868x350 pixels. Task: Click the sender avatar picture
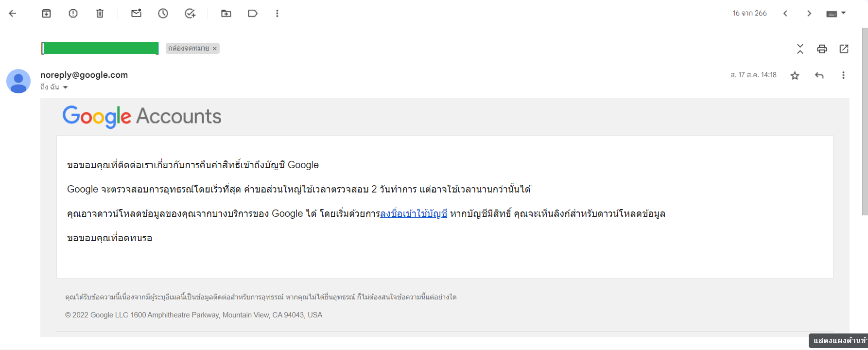pyautogui.click(x=18, y=81)
